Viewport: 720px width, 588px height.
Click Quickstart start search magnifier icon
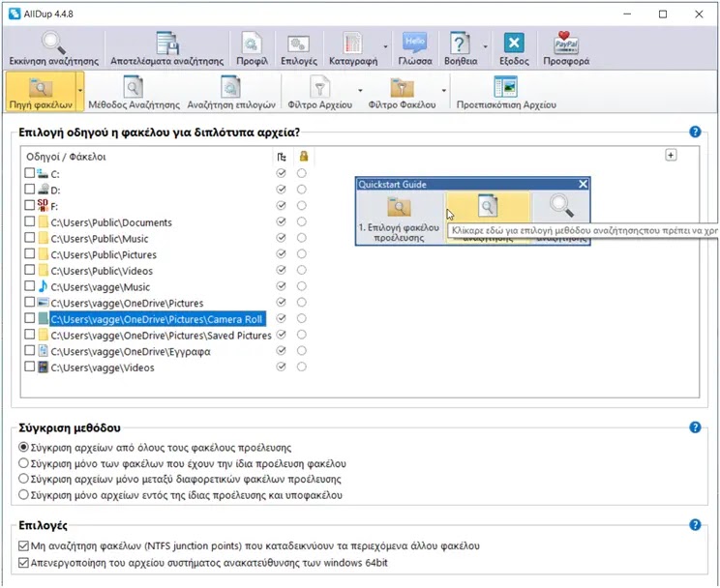pyautogui.click(x=561, y=205)
